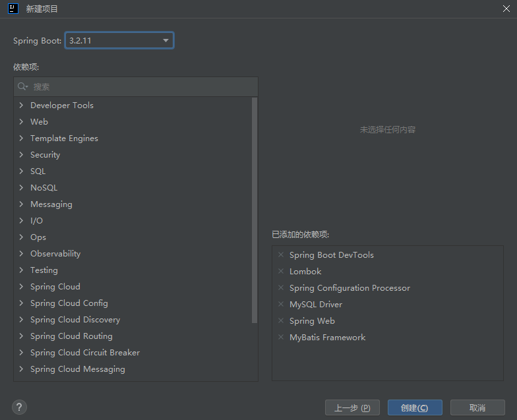Image resolution: width=517 pixels, height=420 pixels.
Task: Click the 上一步 (P) previous button
Action: (x=352, y=407)
